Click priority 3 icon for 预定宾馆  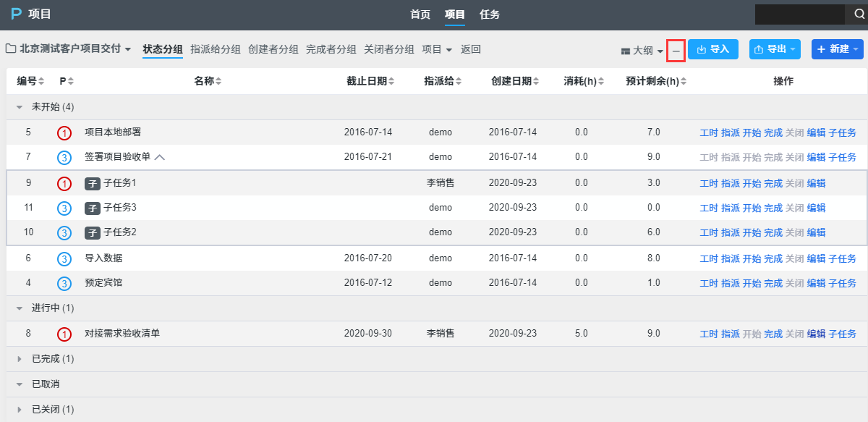tap(64, 283)
